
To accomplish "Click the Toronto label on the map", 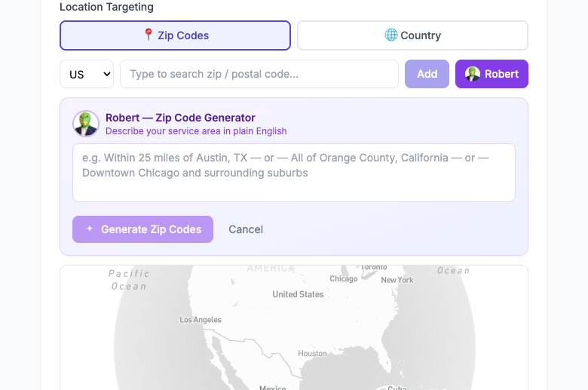I will pyautogui.click(x=373, y=267).
